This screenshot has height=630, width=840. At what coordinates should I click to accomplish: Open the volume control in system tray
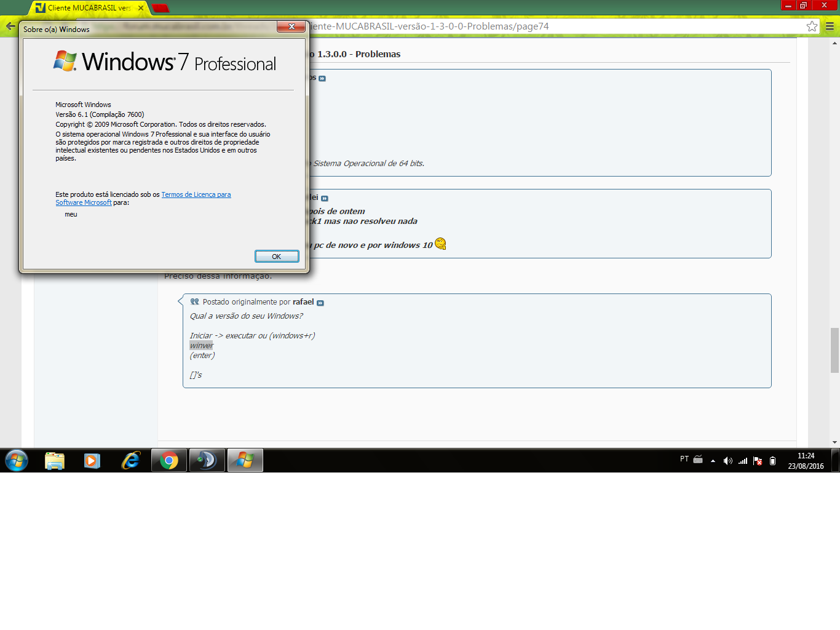point(727,461)
